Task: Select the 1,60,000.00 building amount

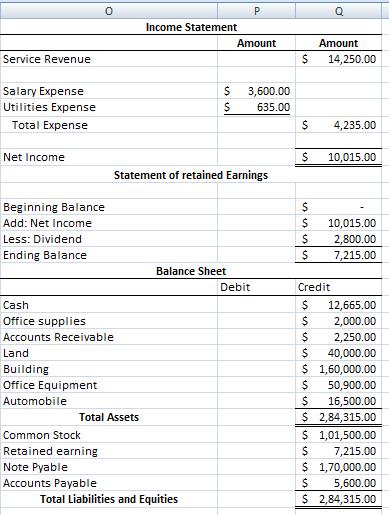Action: pyautogui.click(x=338, y=369)
